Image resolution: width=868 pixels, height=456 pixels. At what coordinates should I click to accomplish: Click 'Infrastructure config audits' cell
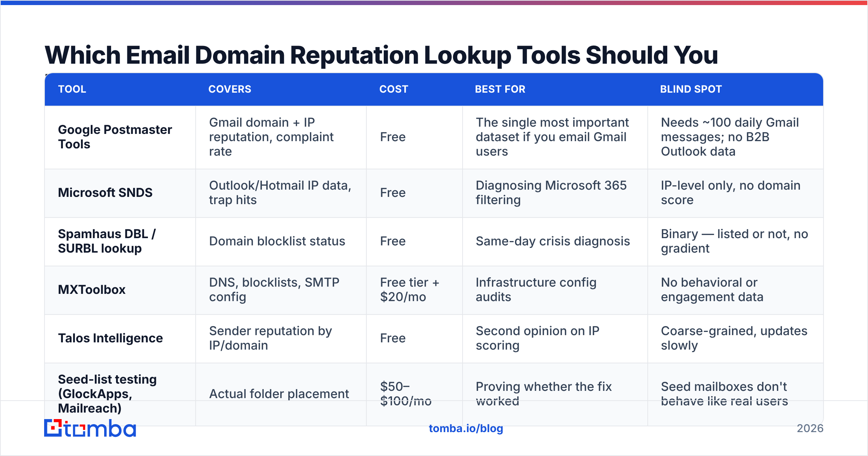tap(555, 290)
